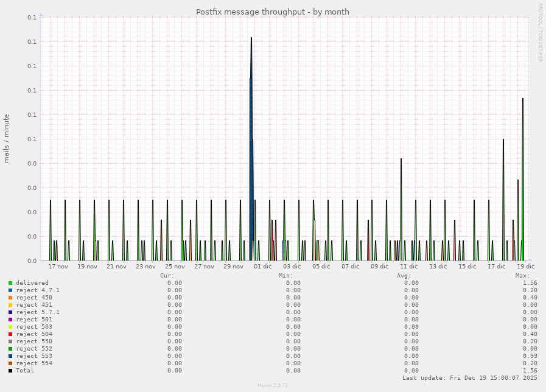Image resolution: width=546 pixels, height=392 pixels.
Task: Click the dark blue reject 553 swatch
Action: click(10, 356)
